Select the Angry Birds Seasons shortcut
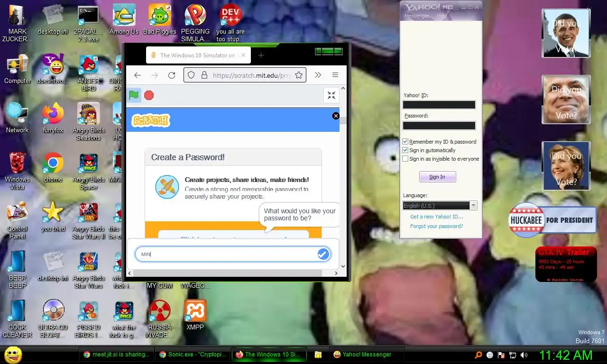This screenshot has width=607, height=364. click(89, 122)
